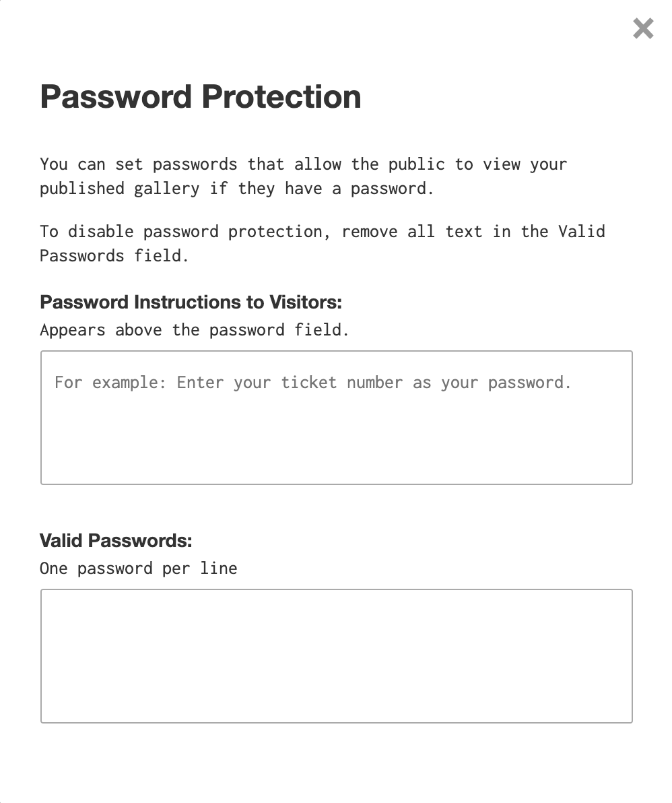Click the word 'Valid' in the disable instructions
672x803 pixels.
(581, 232)
